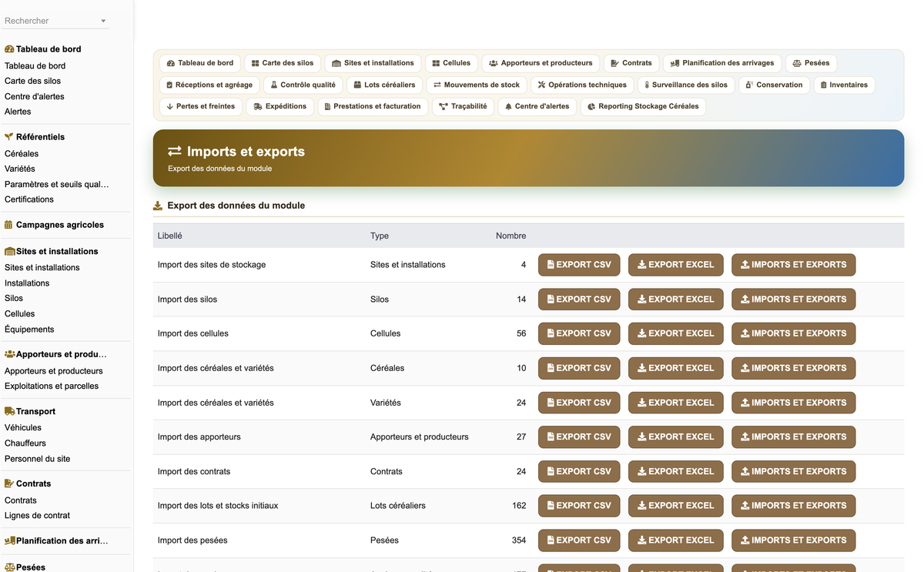924x572 pixels.
Task: Click the Tableau de bord sidebar header icon
Action: (x=9, y=49)
